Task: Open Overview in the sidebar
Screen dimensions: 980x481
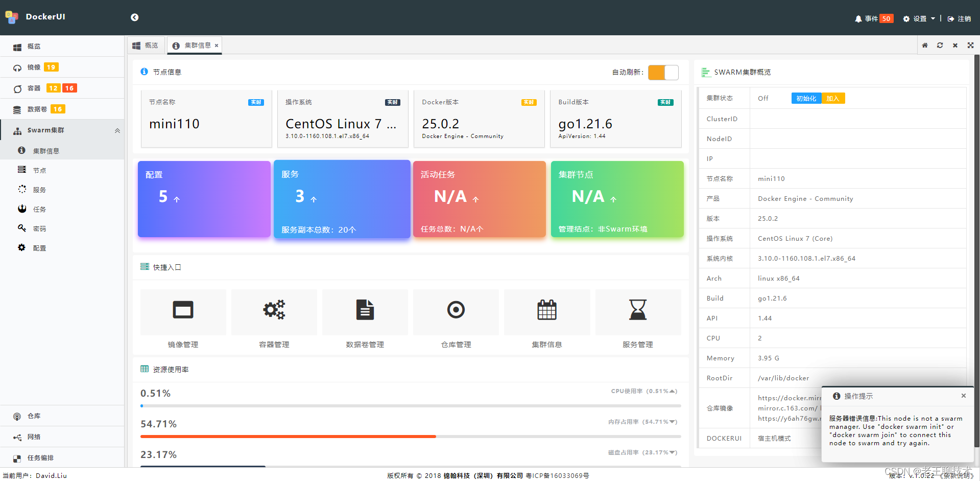Action: point(62,47)
